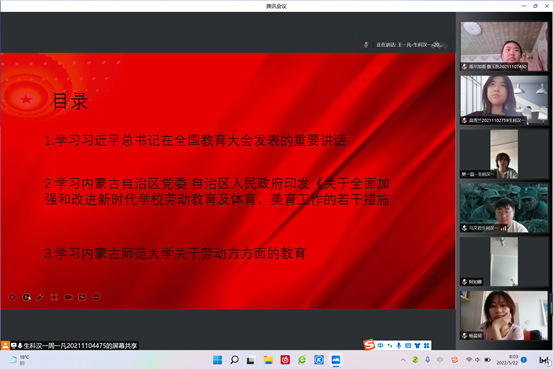The width and height of the screenshot is (553, 369).
Task: Open Sogou skin shirt icon menu
Action: point(417,345)
